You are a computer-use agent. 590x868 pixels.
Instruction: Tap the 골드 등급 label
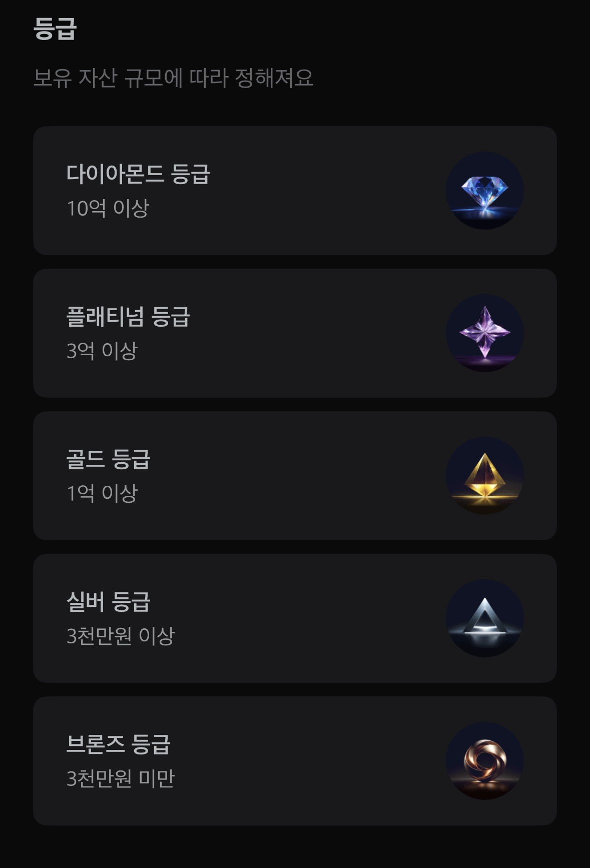(x=108, y=459)
